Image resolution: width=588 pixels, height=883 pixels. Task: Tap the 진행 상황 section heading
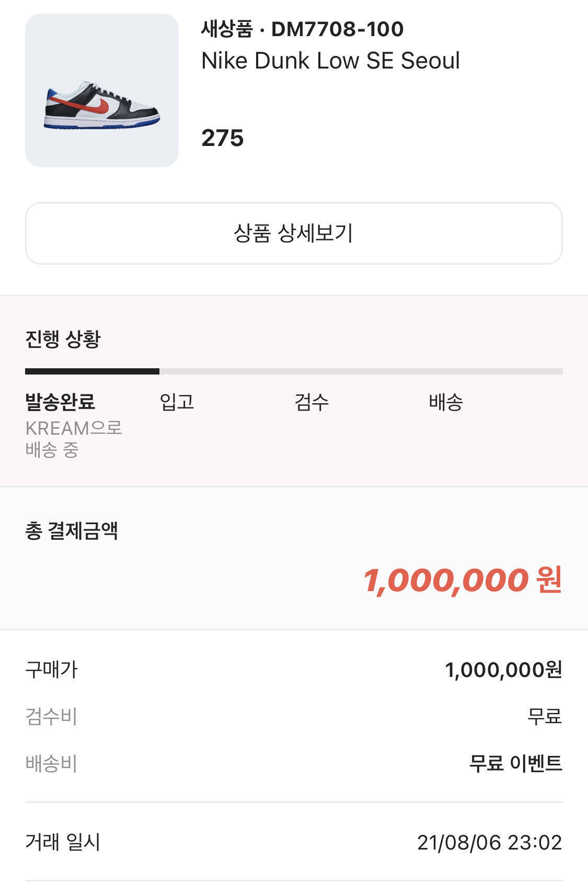click(x=63, y=339)
